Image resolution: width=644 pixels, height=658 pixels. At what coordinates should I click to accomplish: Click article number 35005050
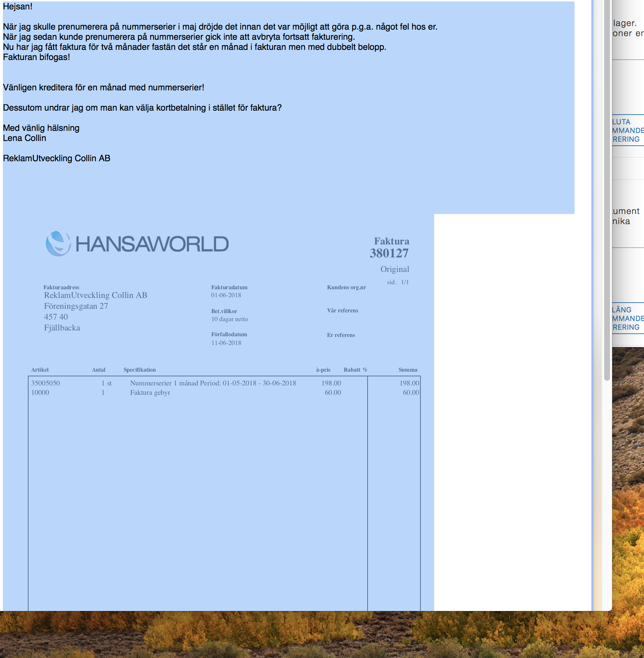46,383
